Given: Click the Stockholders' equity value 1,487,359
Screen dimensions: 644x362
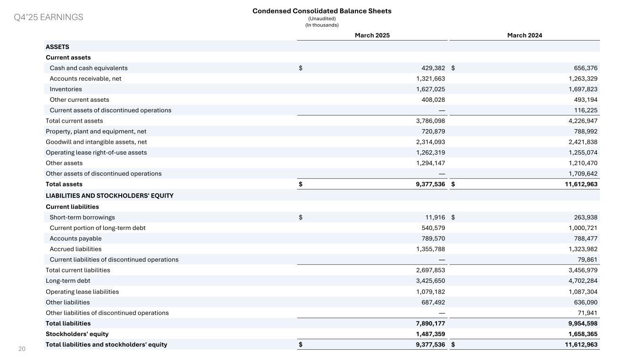Looking at the screenshot, I should (427, 334).
